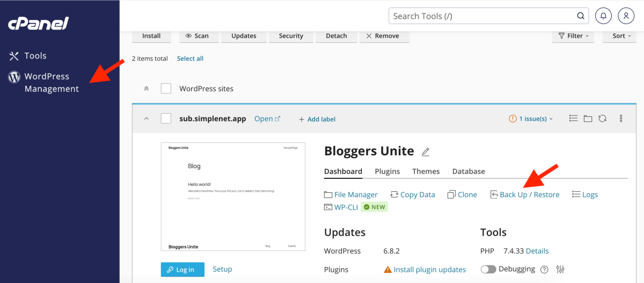This screenshot has width=644, height=283.
Task: Check the sub.simplenet.app site checkbox
Action: click(166, 119)
